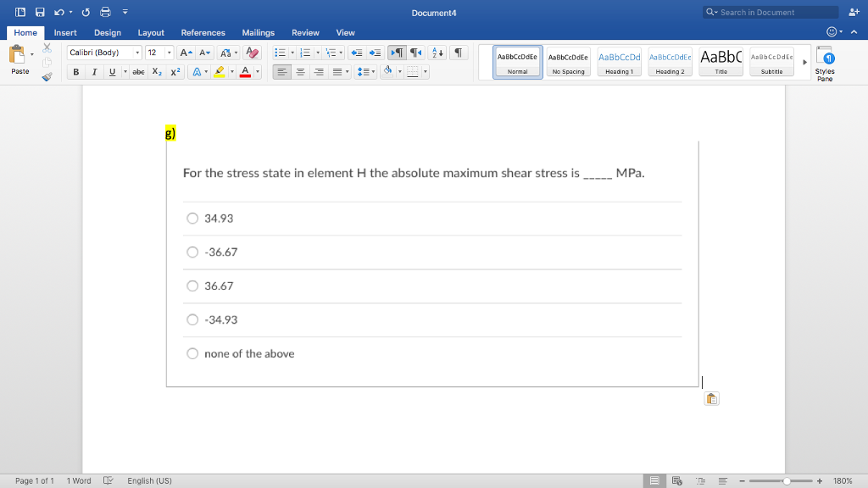The width and height of the screenshot is (868, 488).
Task: Click the Paste clipboard icon
Action: 17,55
